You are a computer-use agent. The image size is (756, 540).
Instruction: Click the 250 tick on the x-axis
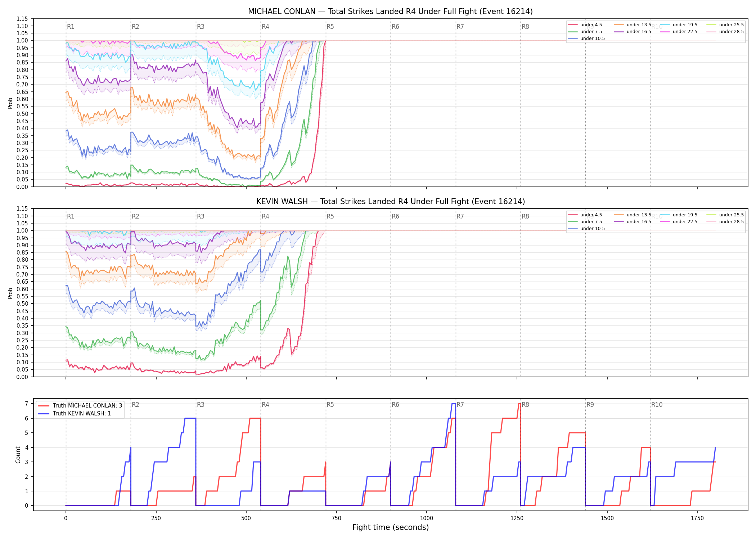click(x=156, y=518)
